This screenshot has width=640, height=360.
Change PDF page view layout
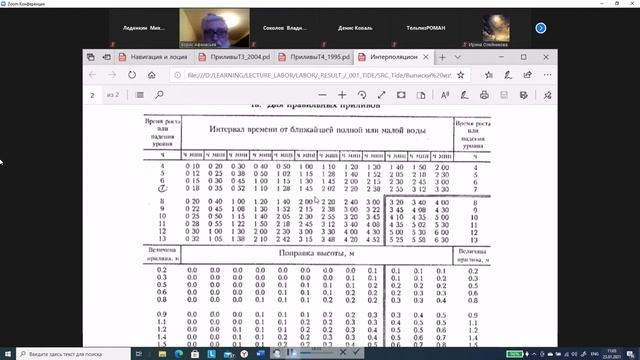click(421, 95)
